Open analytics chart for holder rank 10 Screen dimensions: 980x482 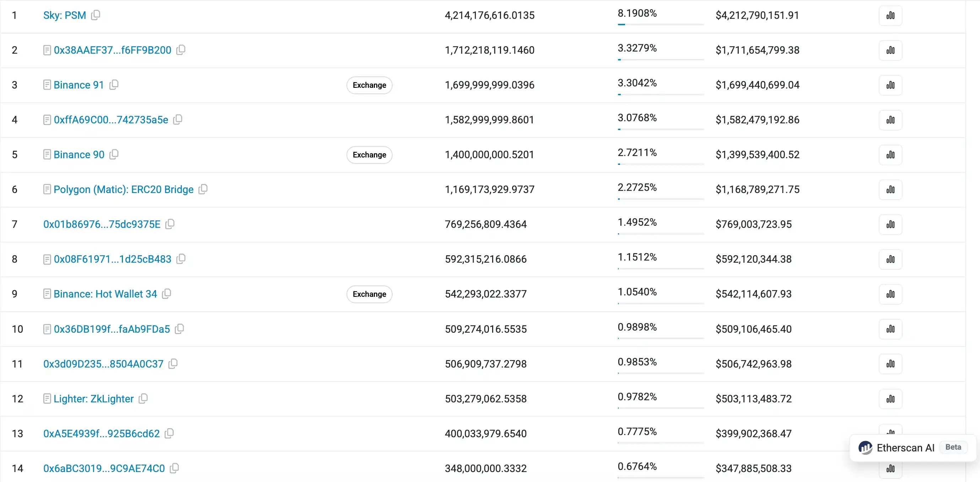click(x=890, y=329)
